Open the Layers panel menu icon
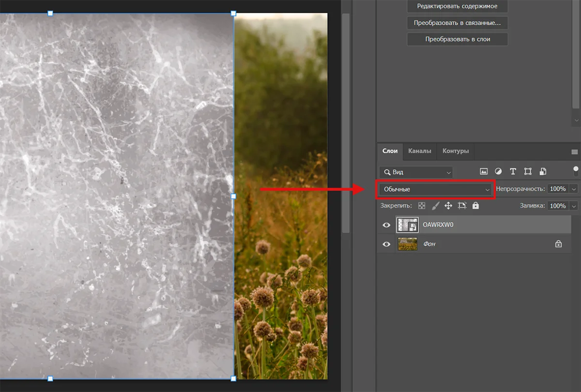581x392 pixels. (575, 151)
